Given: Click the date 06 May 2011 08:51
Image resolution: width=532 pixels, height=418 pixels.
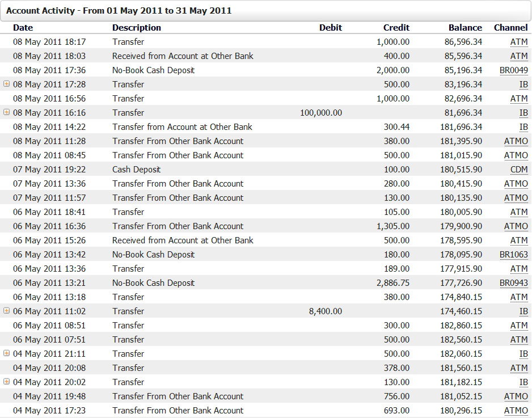Looking at the screenshot, I should tap(49, 326).
